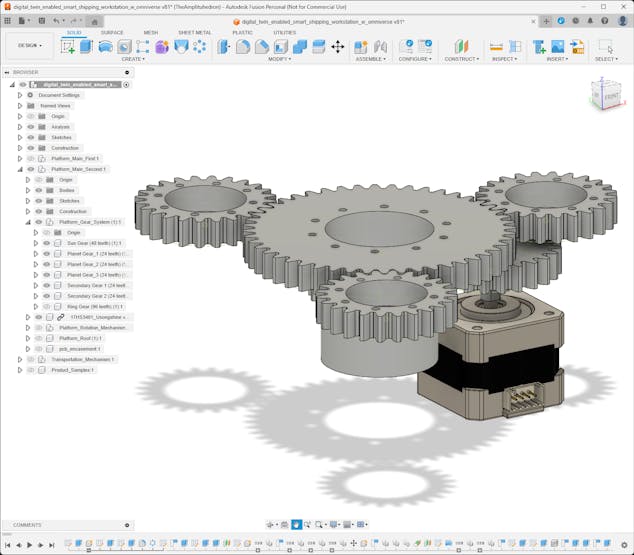Switch to the Surface tab

(x=112, y=32)
